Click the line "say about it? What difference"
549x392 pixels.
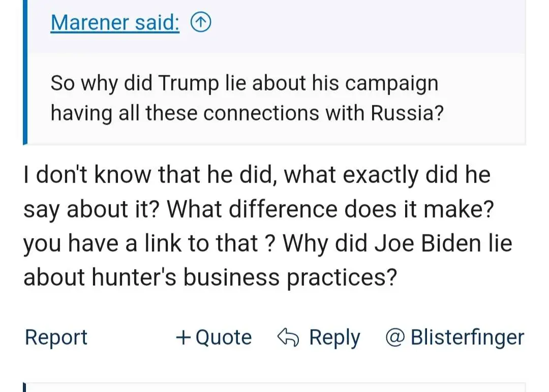pyautogui.click(x=258, y=209)
